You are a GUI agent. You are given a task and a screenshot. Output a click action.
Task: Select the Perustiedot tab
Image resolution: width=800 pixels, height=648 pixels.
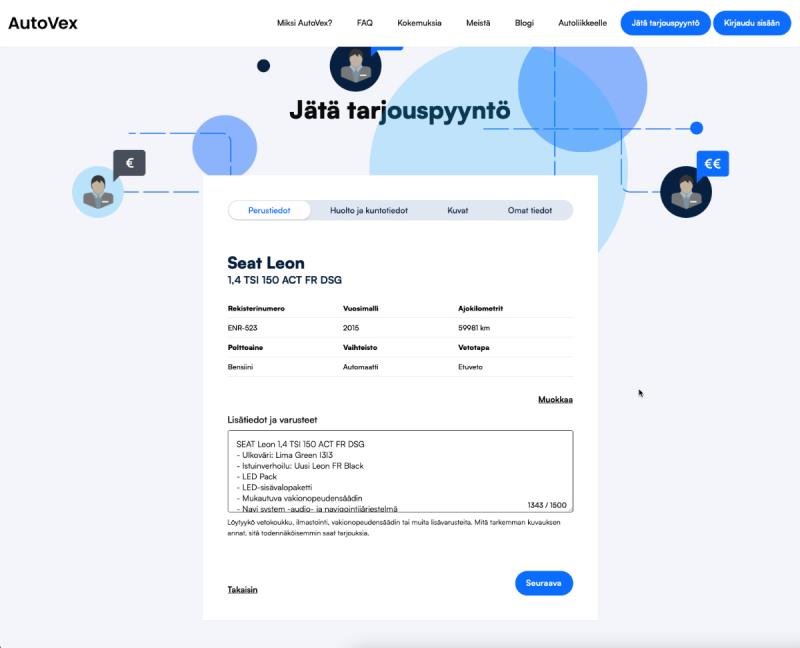(x=269, y=210)
